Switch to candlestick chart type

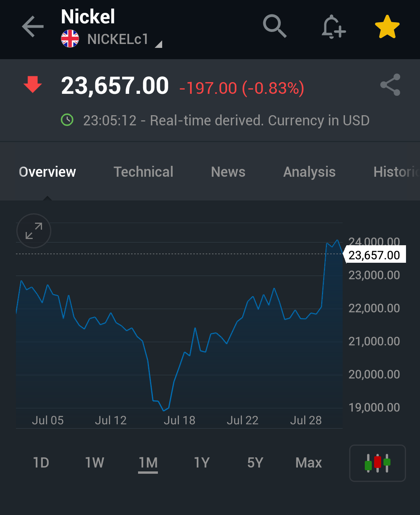pos(378,463)
